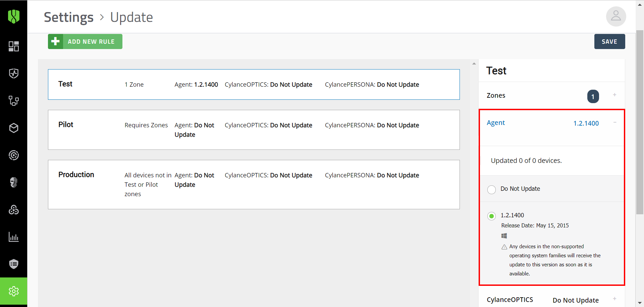The width and height of the screenshot is (644, 307).
Task: Select the Do Not Update radio option
Action: 491,189
